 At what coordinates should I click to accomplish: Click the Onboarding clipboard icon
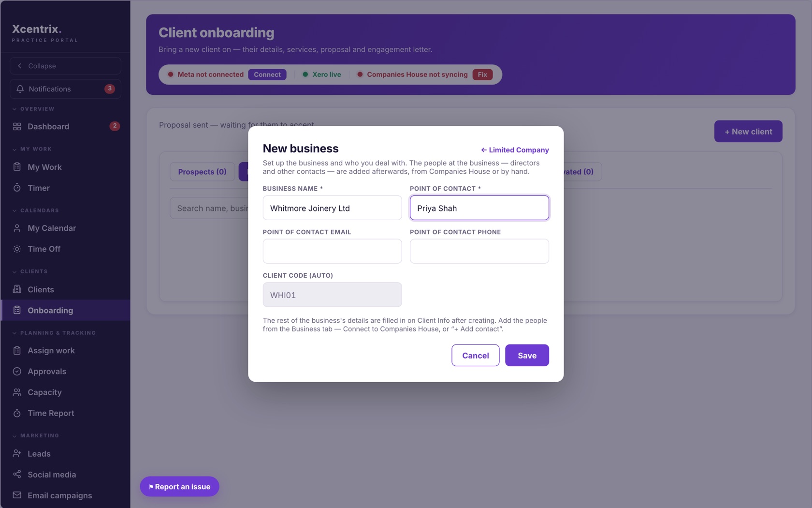click(17, 310)
